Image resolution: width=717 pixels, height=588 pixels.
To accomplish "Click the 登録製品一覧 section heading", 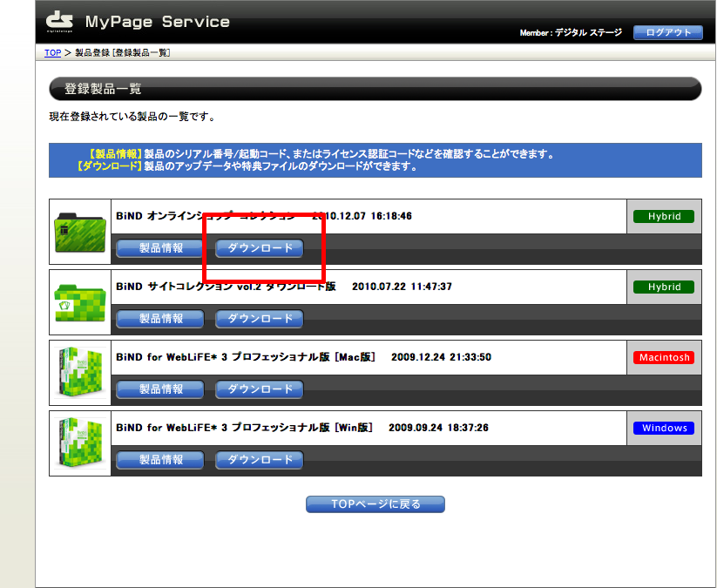I will pyautogui.click(x=103, y=89).
